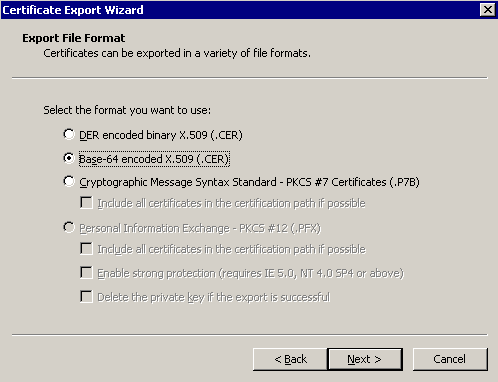Click the 'Cryptographic Message Syntax Standard' label text

point(178,182)
